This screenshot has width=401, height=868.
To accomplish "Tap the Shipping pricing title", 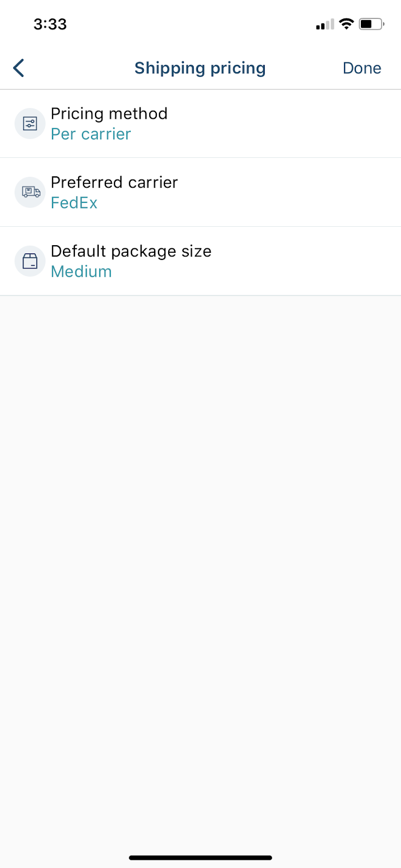I will pyautogui.click(x=200, y=68).
